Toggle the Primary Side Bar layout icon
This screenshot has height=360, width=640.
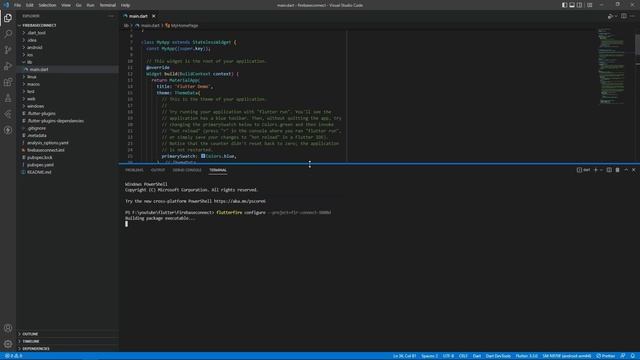(x=564, y=5)
